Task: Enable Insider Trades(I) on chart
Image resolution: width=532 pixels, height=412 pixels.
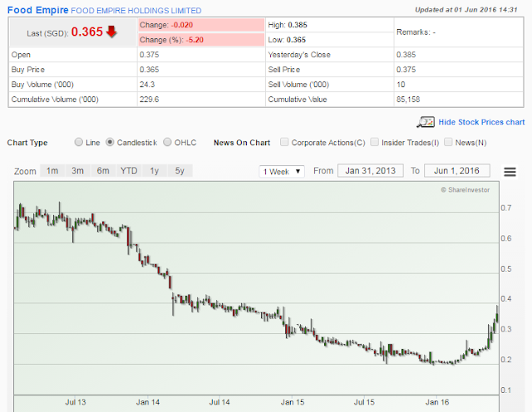Action: coord(375,142)
